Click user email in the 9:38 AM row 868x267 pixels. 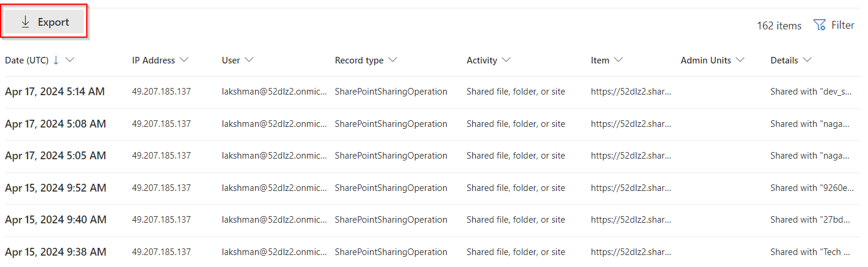[x=274, y=252]
